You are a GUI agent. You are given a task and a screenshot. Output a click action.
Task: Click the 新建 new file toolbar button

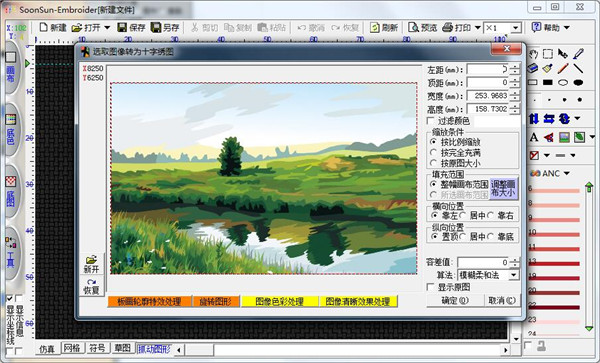(53, 28)
